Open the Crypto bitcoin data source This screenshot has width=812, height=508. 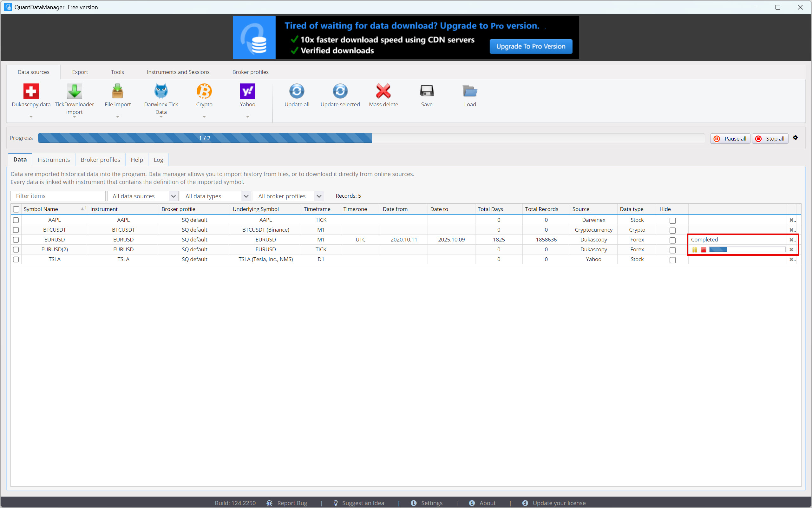pyautogui.click(x=204, y=91)
